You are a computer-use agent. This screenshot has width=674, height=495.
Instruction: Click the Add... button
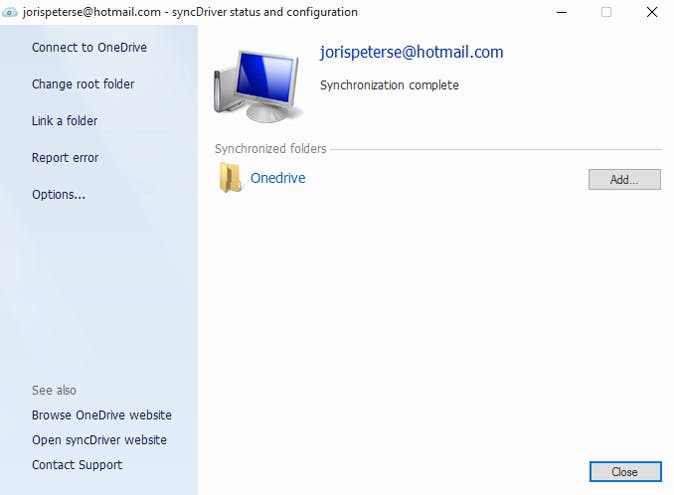click(624, 179)
